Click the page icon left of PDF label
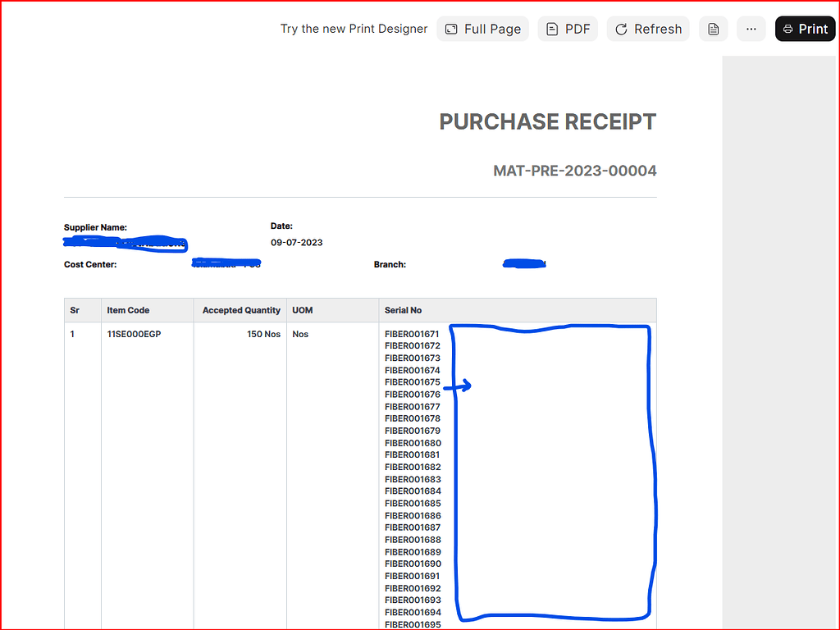 click(x=553, y=28)
